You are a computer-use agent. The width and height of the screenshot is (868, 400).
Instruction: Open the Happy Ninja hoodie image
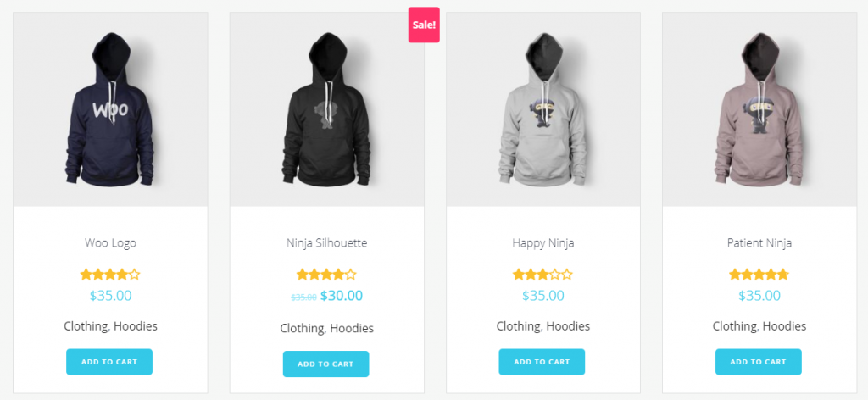(x=543, y=109)
